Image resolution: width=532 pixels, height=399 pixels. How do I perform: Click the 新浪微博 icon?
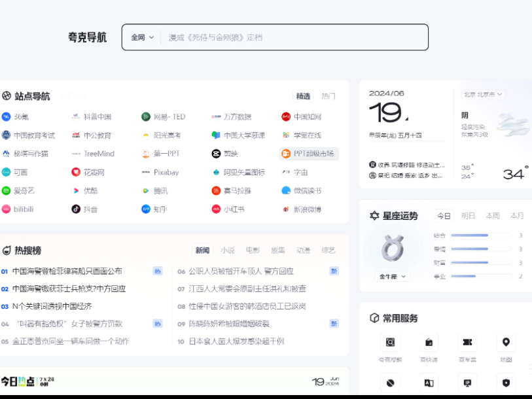(286, 209)
